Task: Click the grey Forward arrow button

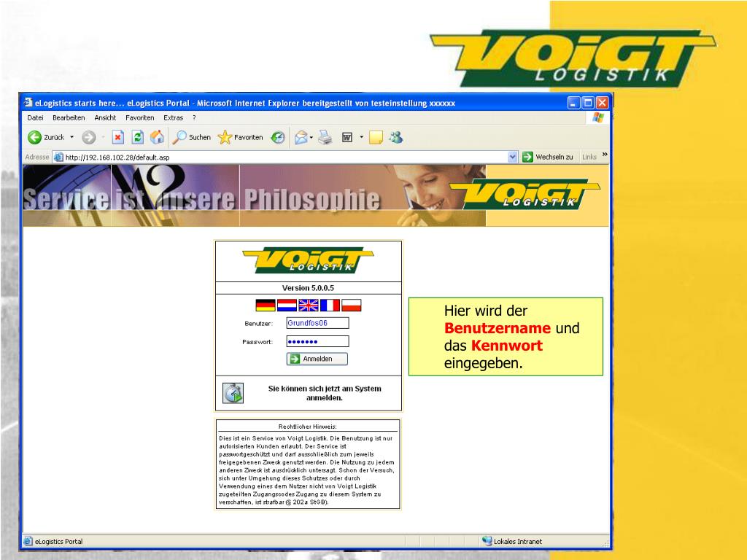Action: click(x=88, y=138)
